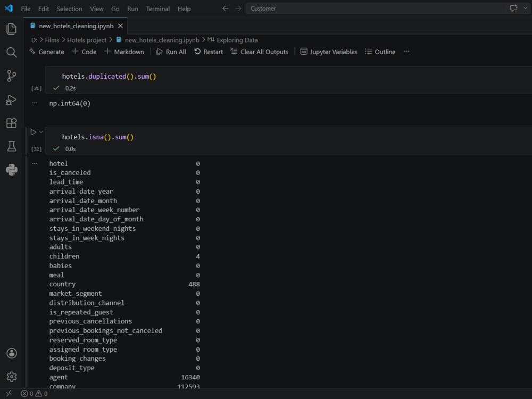Open the Edit menu
The width and height of the screenshot is (532, 399).
pyautogui.click(x=44, y=9)
